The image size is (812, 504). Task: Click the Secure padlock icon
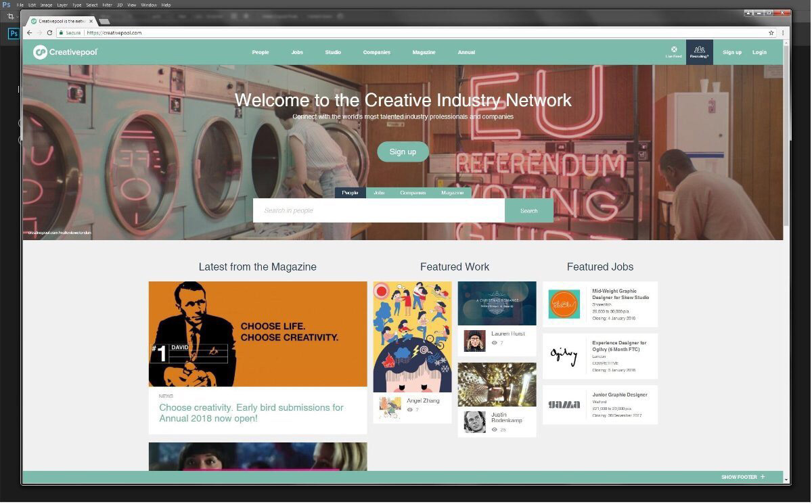(61, 32)
